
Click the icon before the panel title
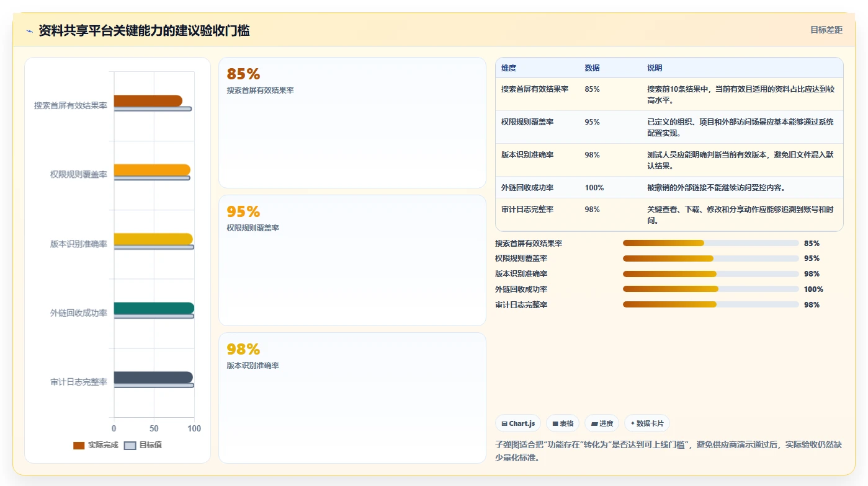coord(30,31)
